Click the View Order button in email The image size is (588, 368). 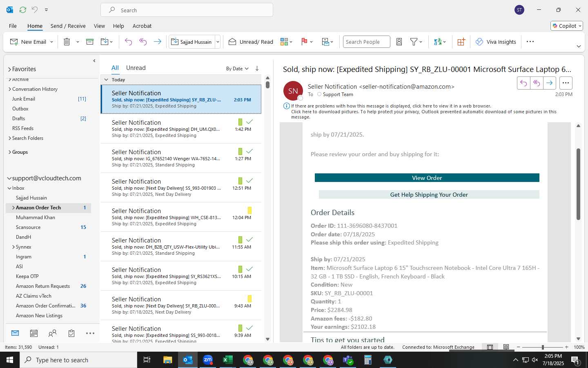click(427, 178)
